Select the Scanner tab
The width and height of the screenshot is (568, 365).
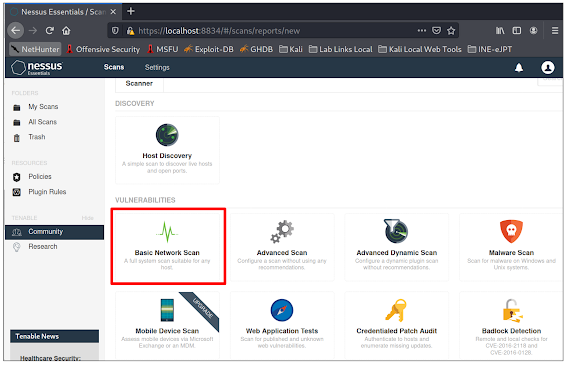[x=139, y=84]
